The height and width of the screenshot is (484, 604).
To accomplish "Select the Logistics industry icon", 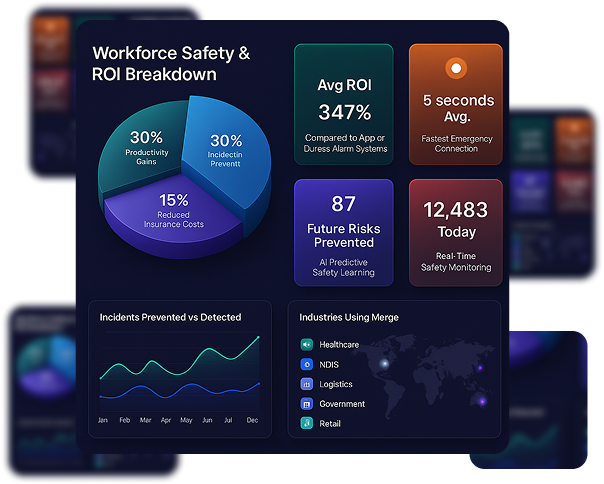I will click(x=307, y=384).
